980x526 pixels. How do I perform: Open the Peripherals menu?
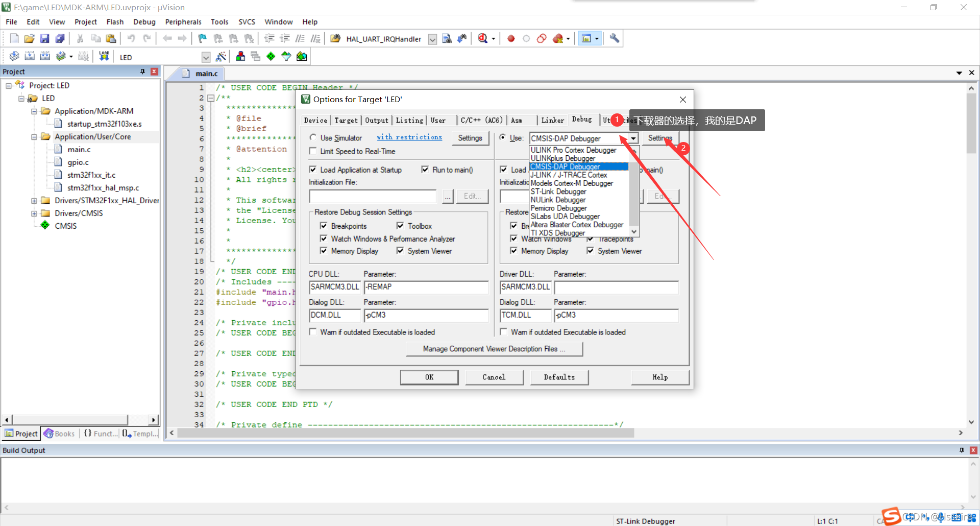(183, 22)
